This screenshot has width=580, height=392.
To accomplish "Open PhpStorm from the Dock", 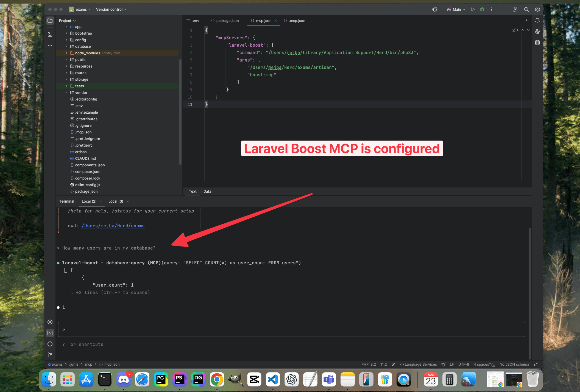I will click(x=180, y=379).
